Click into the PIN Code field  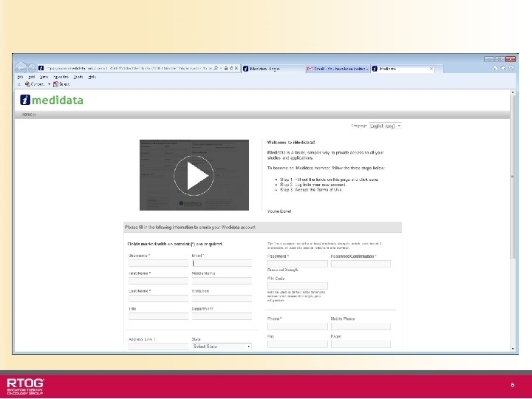tap(298, 286)
